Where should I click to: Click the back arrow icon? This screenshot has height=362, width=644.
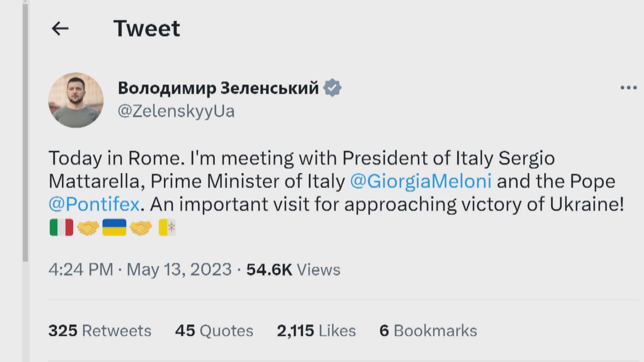[60, 28]
